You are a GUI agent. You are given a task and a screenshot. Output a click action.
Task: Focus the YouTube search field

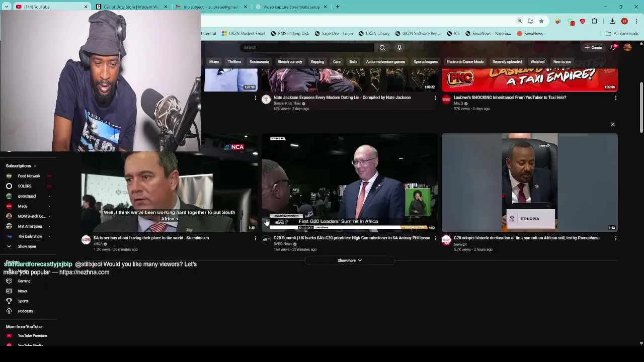coord(307,48)
